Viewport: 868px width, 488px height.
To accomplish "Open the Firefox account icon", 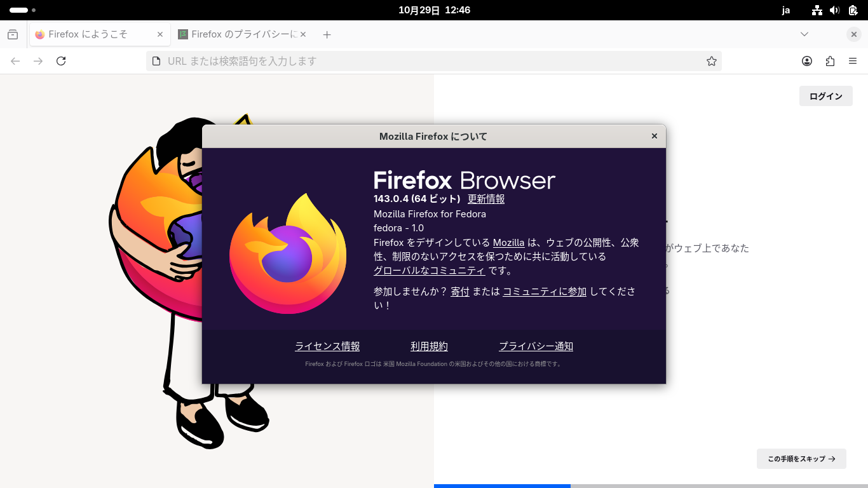I will tap(807, 61).
